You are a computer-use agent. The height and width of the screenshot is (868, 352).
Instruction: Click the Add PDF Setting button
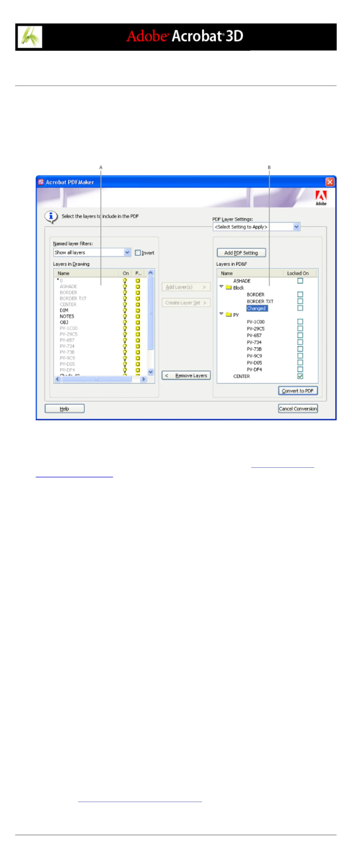(x=241, y=253)
